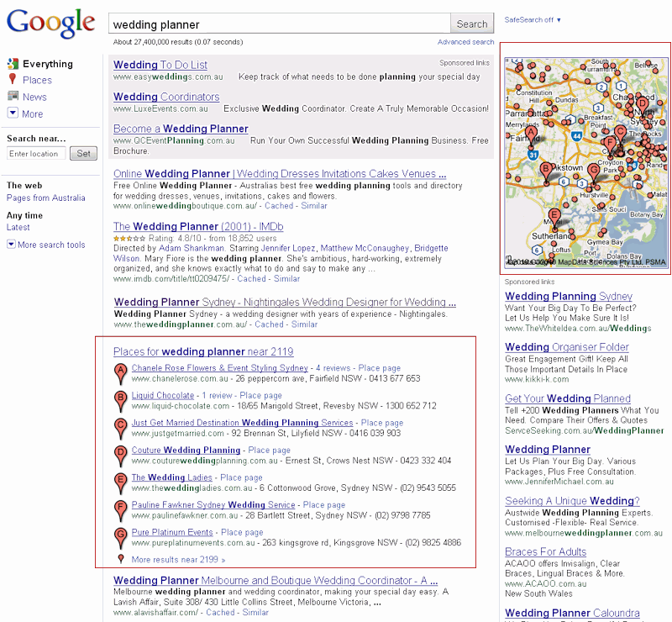The image size is (672, 622).
Task: Open Advanced search link
Action: click(x=465, y=42)
